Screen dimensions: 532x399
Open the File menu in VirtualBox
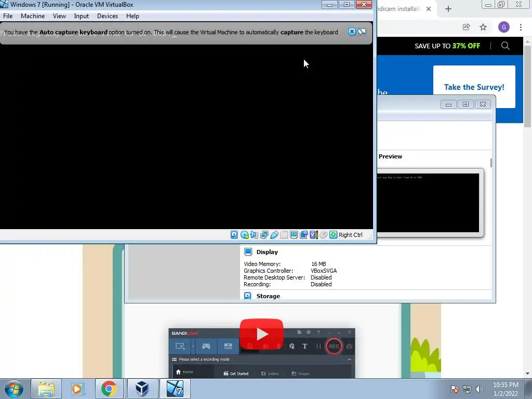[x=8, y=16]
